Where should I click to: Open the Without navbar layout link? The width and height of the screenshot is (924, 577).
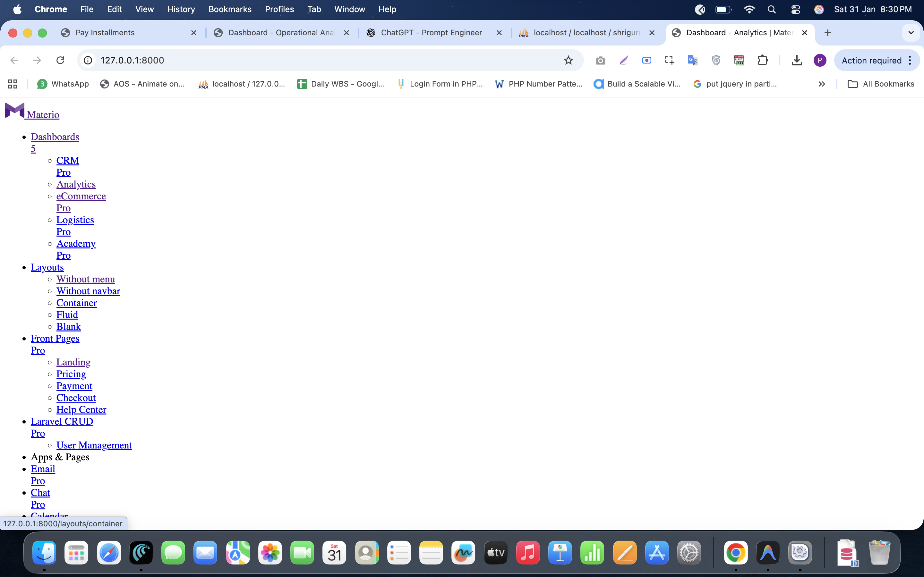(x=88, y=291)
